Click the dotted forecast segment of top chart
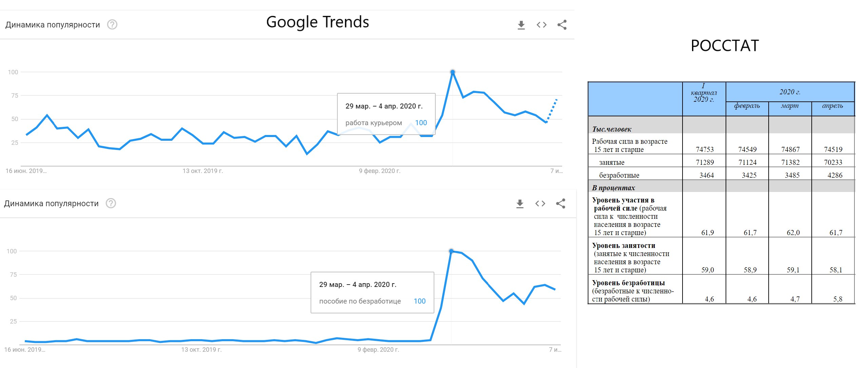 (x=552, y=111)
